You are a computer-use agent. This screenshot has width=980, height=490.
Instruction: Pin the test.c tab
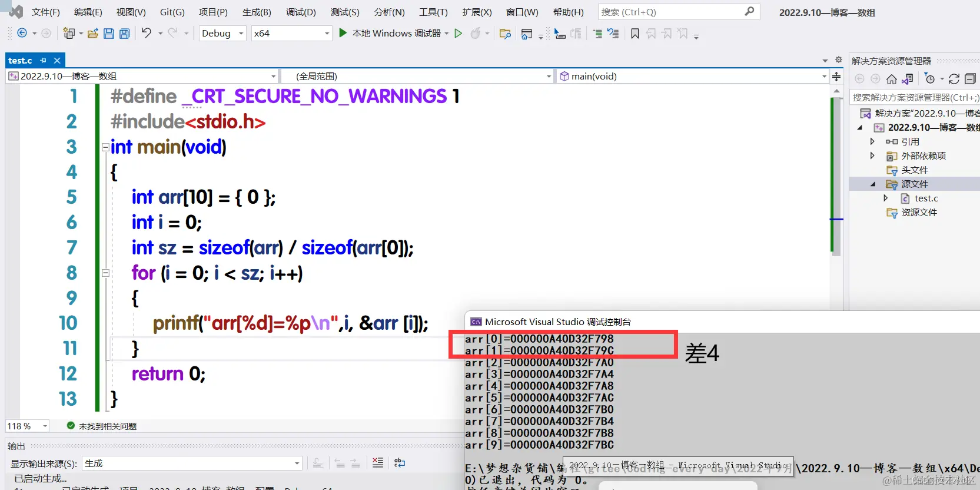tap(43, 60)
